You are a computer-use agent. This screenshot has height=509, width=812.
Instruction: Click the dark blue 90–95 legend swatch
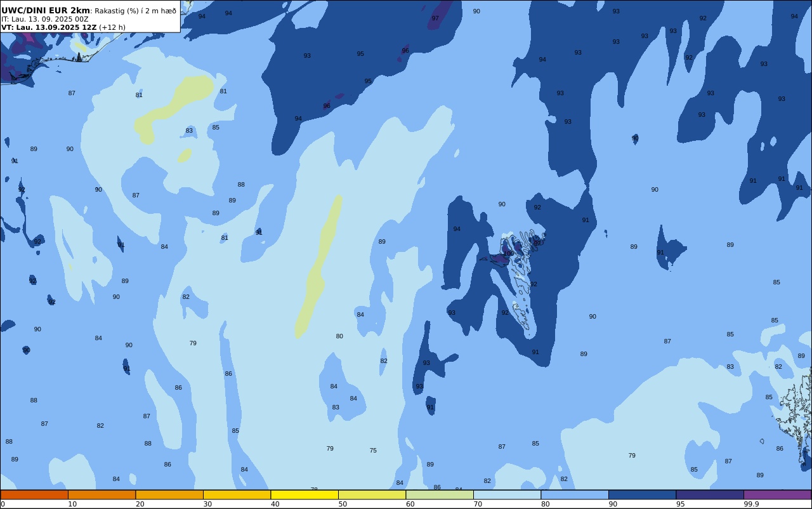coord(642,494)
